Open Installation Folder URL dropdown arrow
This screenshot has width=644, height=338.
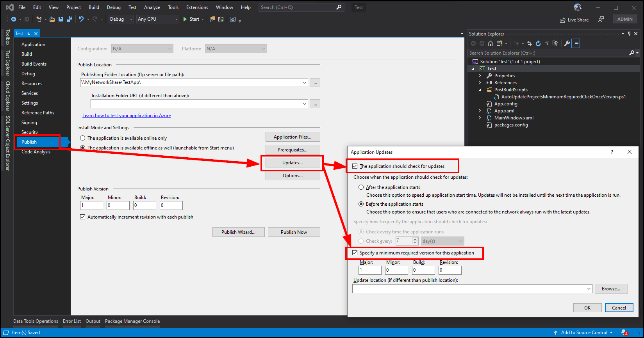pos(305,104)
